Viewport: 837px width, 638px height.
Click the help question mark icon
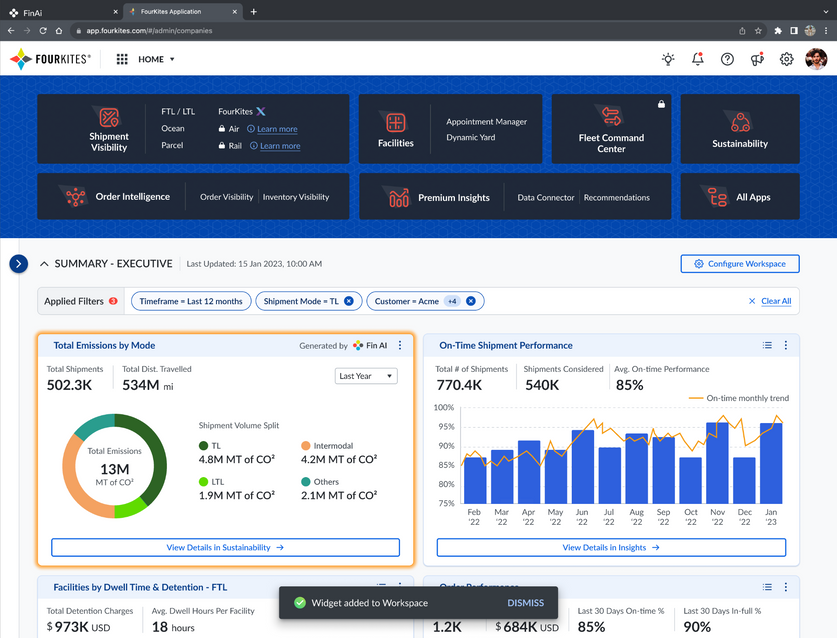click(727, 59)
